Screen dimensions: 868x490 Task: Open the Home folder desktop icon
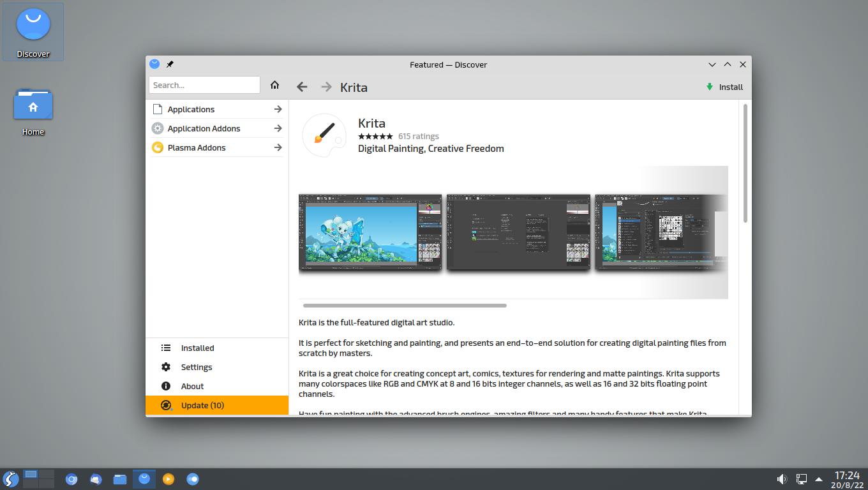coord(33,112)
